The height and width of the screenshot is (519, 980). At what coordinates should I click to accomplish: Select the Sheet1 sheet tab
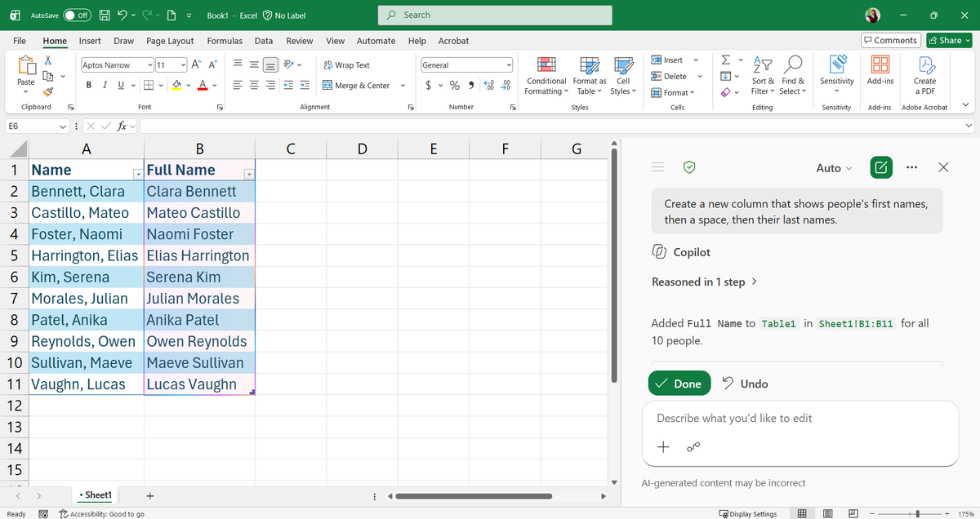[96, 495]
